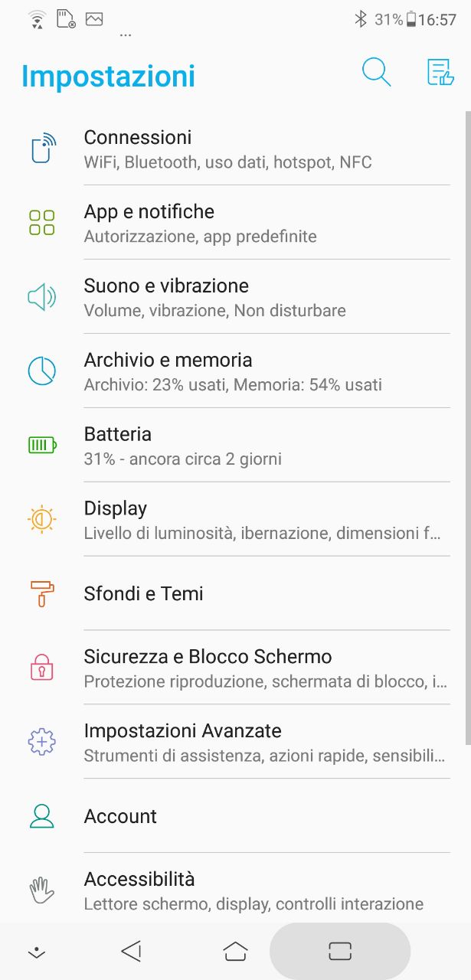Tap the green Batteria icon
471x980 pixels.
(x=42, y=445)
